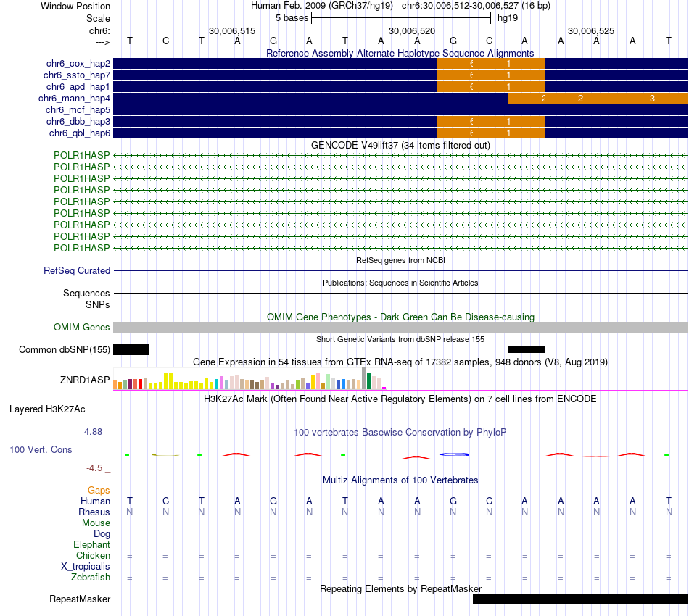Screen dimensions: 689x616
Task: Select the leftmost dbSNP variant block
Action: point(131,349)
